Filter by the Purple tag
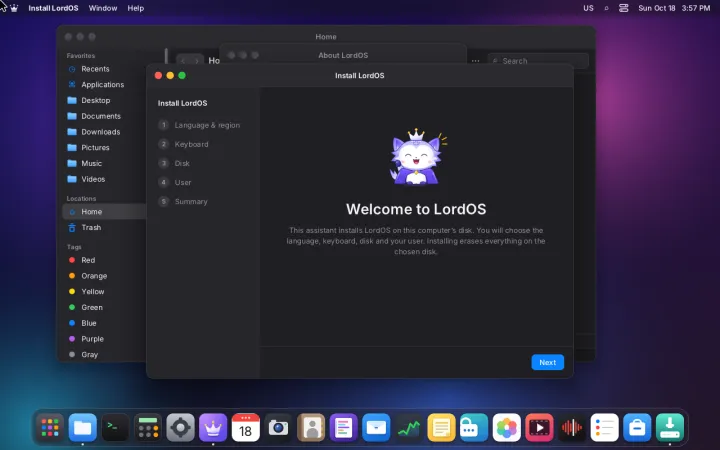This screenshot has height=450, width=720. (x=104, y=339)
